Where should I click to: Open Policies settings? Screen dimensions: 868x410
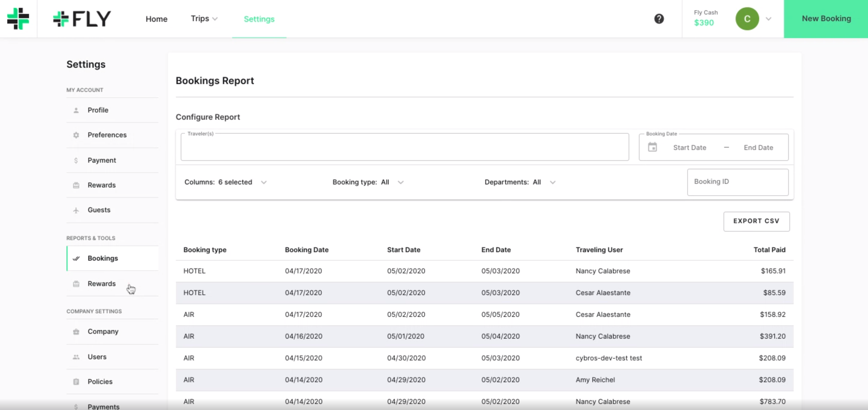pyautogui.click(x=112, y=382)
